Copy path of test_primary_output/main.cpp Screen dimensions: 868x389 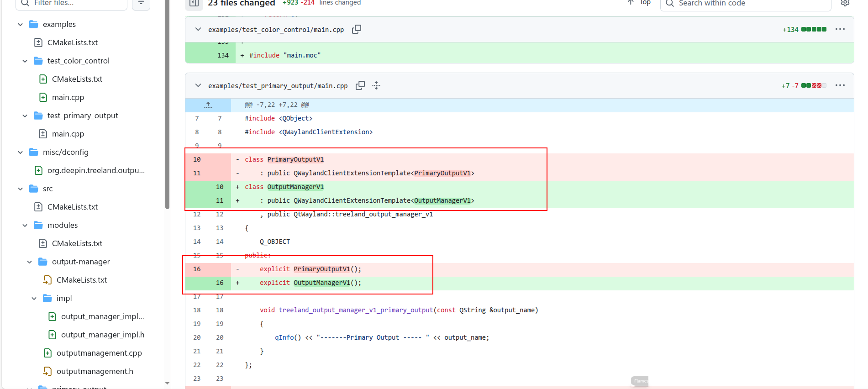click(360, 85)
